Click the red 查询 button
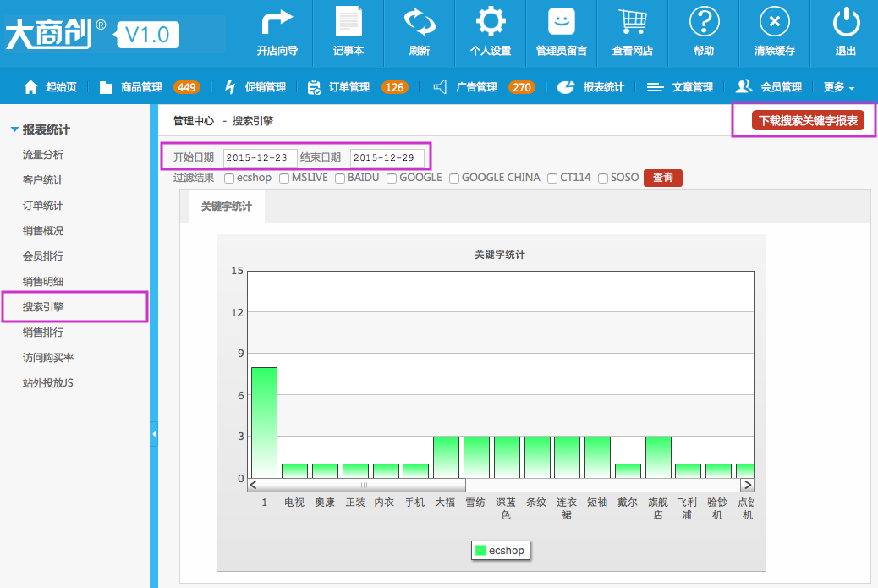Image resolution: width=878 pixels, height=588 pixels. click(663, 178)
